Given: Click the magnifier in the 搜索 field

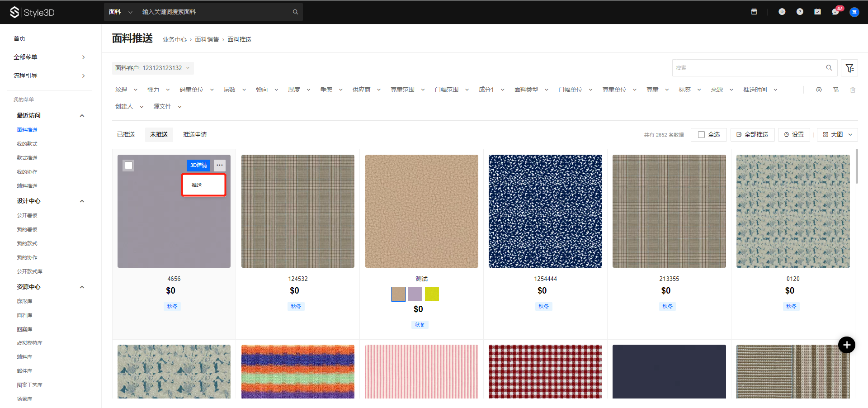Looking at the screenshot, I should 829,68.
